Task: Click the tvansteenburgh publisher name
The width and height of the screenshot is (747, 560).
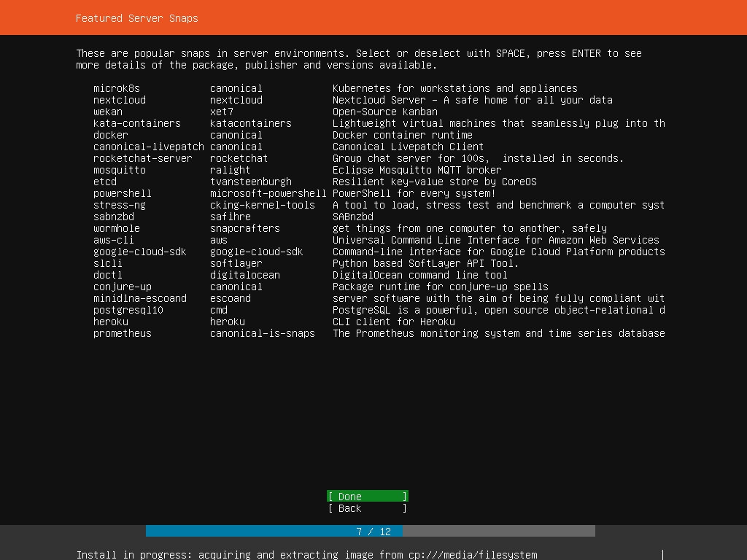Action: tap(251, 182)
